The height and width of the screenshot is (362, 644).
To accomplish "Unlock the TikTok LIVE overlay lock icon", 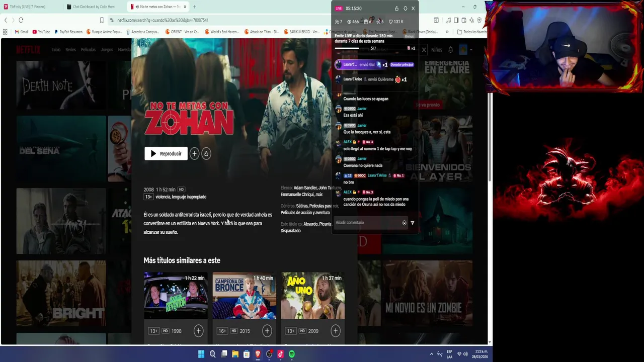I will (x=396, y=9).
